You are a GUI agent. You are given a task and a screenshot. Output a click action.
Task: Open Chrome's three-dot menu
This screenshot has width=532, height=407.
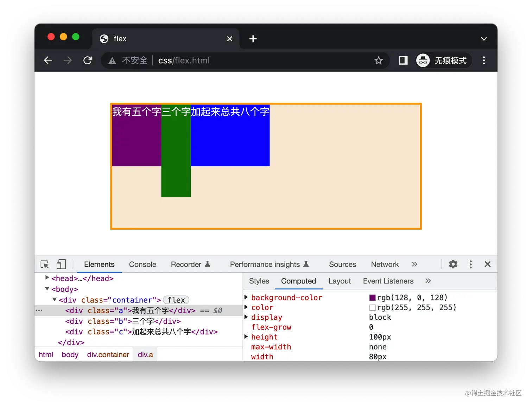click(484, 61)
